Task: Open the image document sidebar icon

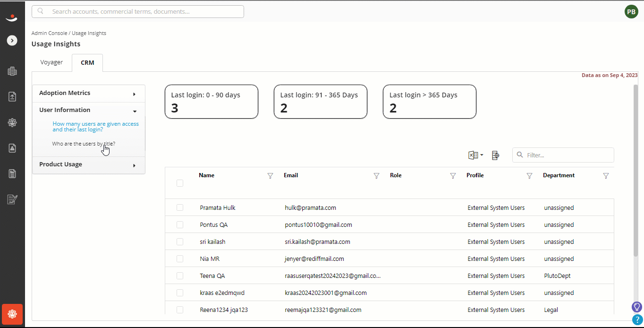Action: click(x=12, y=148)
